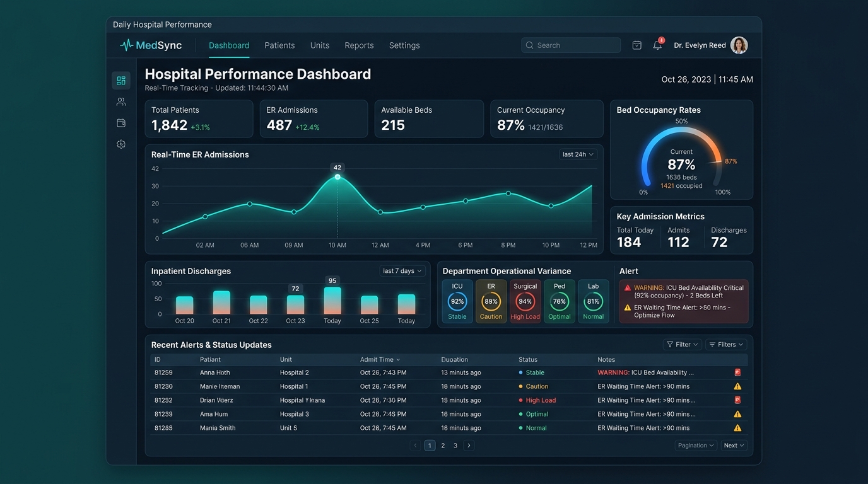Click the ID column header
Viewport: 868px width, 484px height.
(158, 360)
